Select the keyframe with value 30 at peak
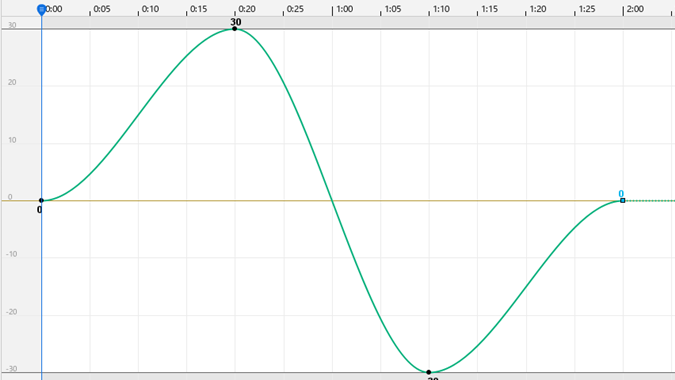 235,29
